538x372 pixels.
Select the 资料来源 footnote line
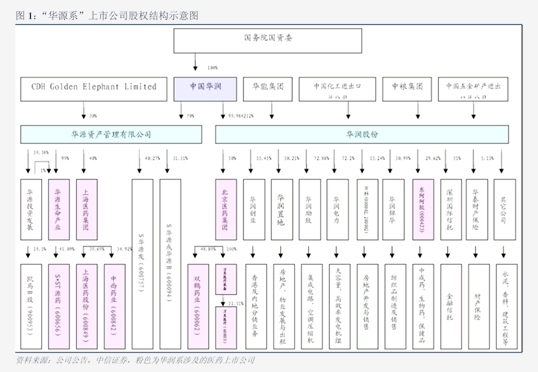pos(135,360)
